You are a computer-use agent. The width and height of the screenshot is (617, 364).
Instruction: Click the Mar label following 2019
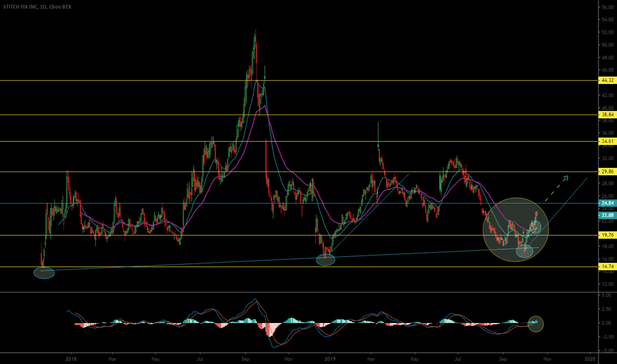(371, 359)
